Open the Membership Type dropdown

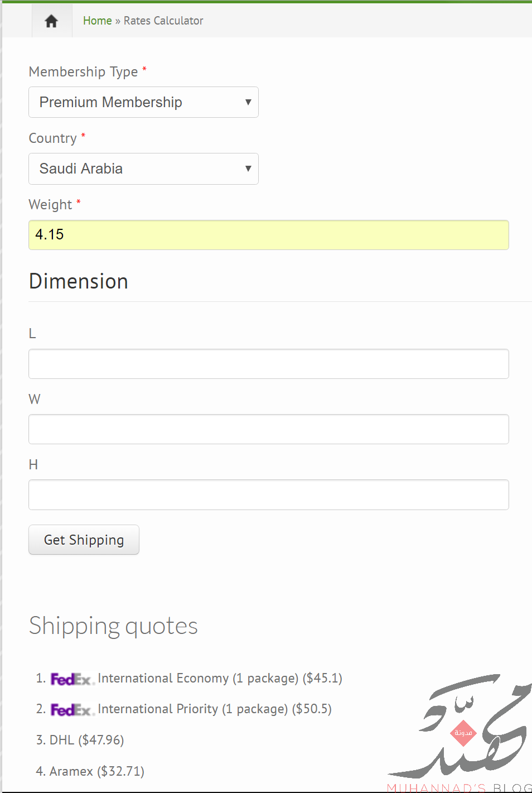tap(143, 102)
